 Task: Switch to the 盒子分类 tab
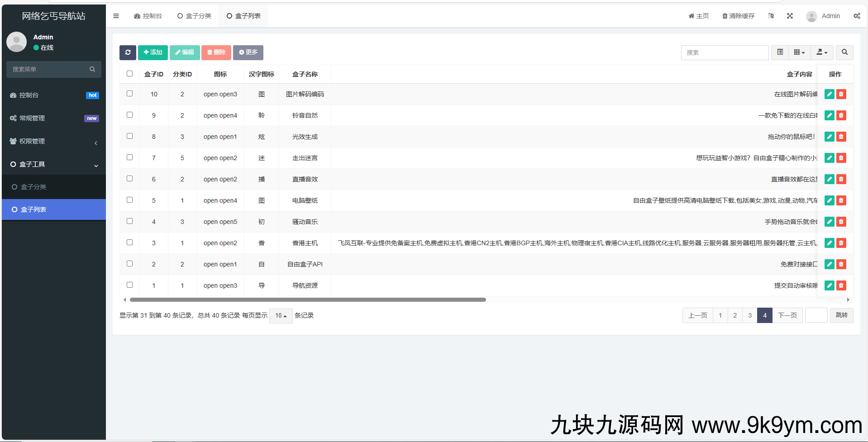click(194, 16)
